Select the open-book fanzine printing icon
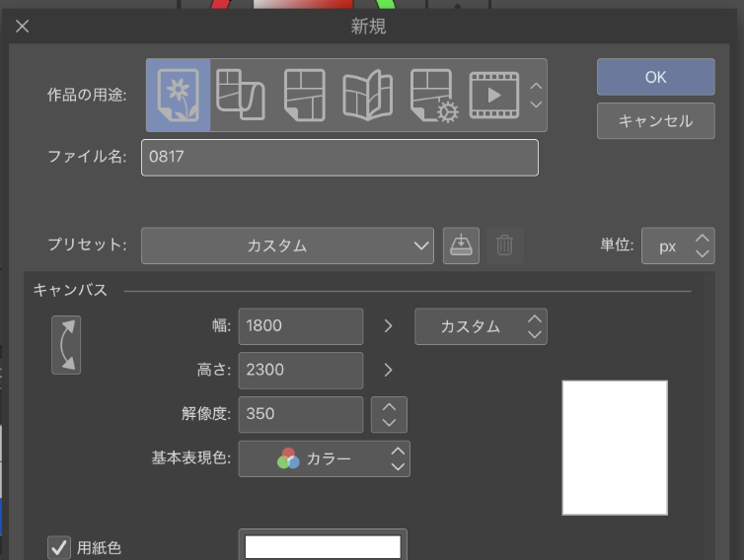Image resolution: width=744 pixels, height=560 pixels. tap(368, 95)
